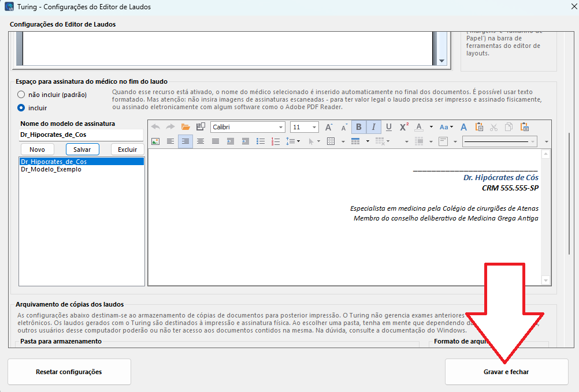Click the 'Gravar e fechar' button
This screenshot has width=579, height=392.
click(506, 372)
